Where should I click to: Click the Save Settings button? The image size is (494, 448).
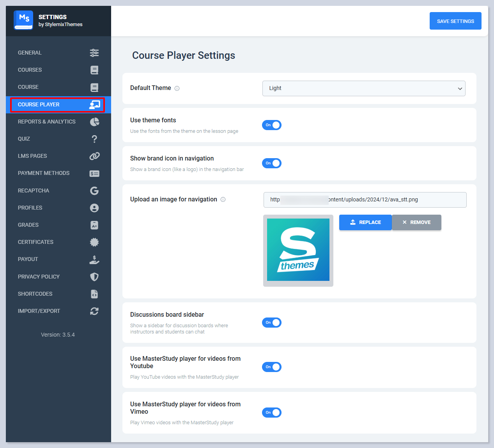pyautogui.click(x=455, y=21)
